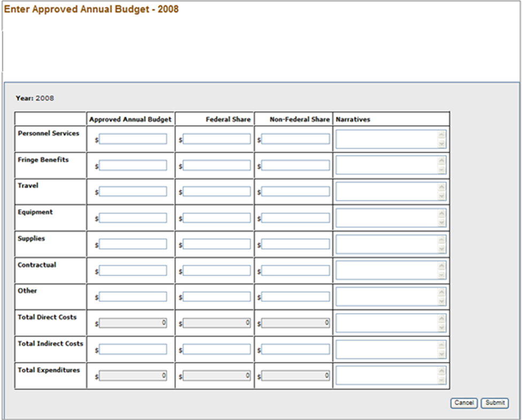Screen dimensions: 522x420
Task: Click scroll up arrow in Equipment narrative
Action: pyautogui.click(x=442, y=213)
